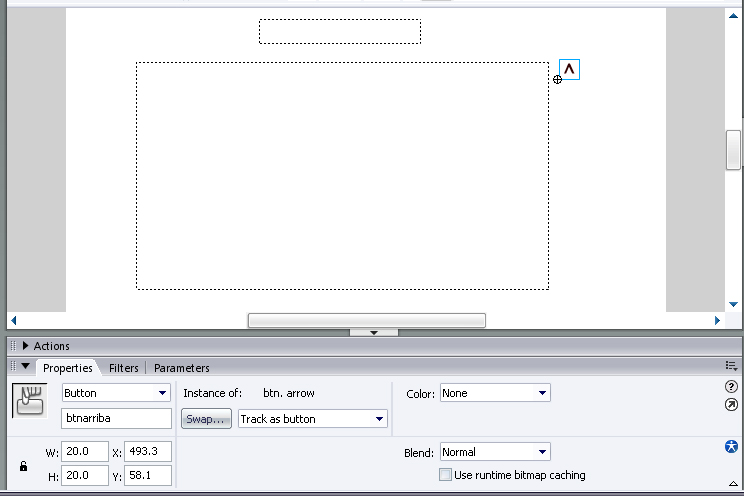This screenshot has height=496, width=744.
Task: Select the Properties tab
Action: [x=68, y=368]
